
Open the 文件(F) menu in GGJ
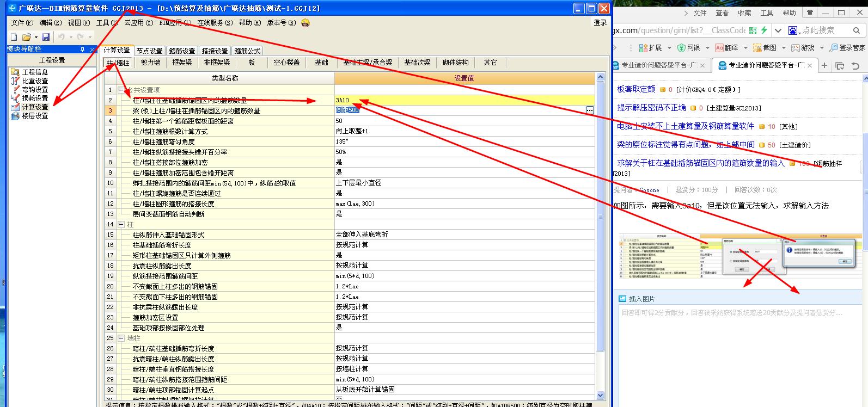(22, 23)
